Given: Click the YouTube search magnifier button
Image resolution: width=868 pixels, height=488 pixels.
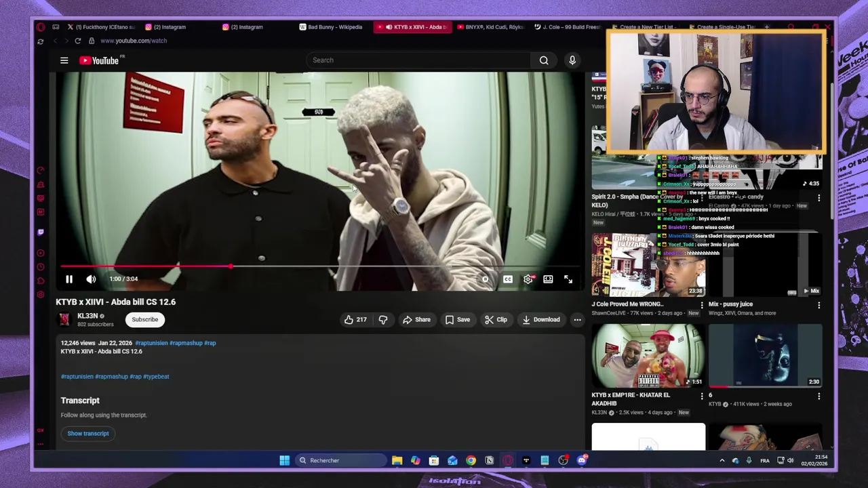Looking at the screenshot, I should (544, 60).
